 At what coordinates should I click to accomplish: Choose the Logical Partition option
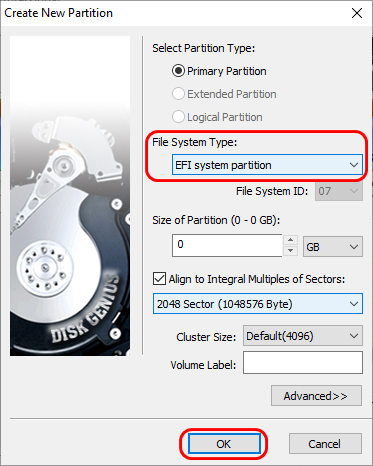click(178, 117)
